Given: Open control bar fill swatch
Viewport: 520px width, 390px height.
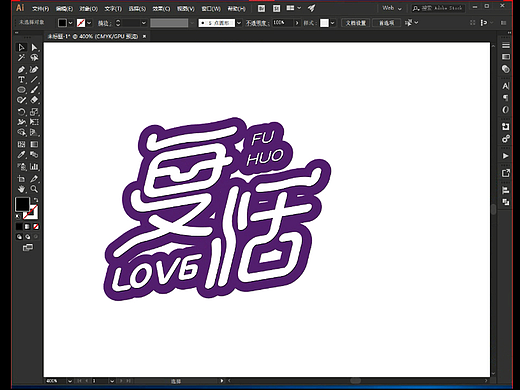Looking at the screenshot, I should pos(62,23).
